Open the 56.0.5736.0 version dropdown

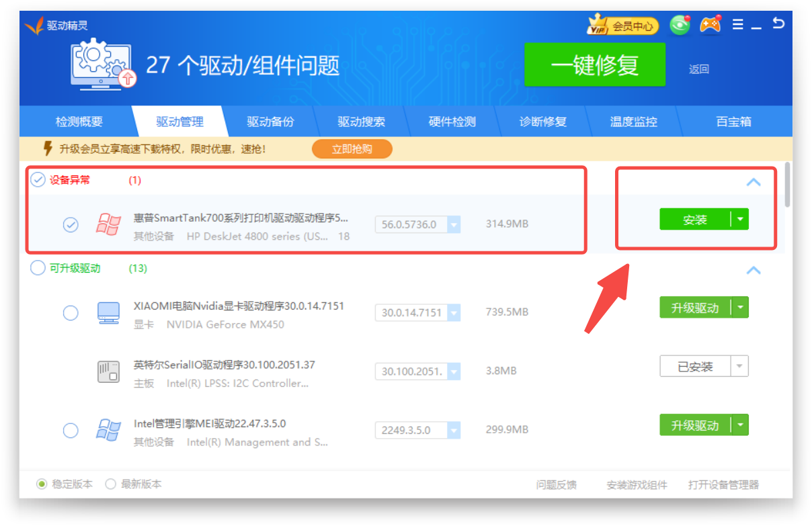(x=454, y=224)
